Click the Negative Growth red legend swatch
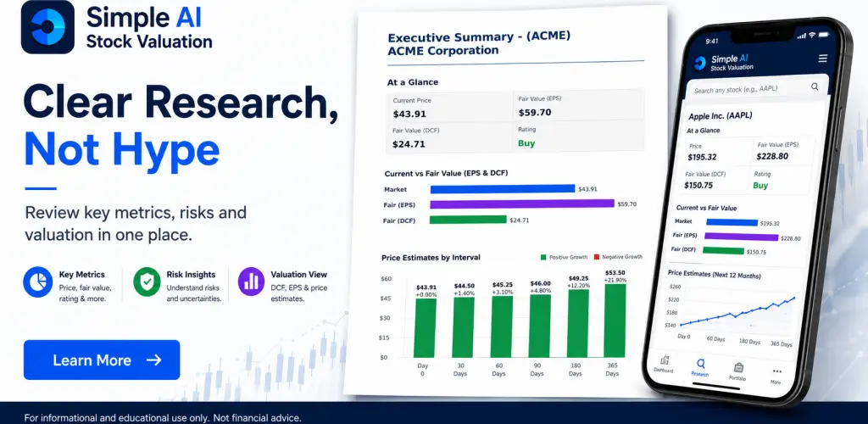868x424 pixels. [597, 257]
